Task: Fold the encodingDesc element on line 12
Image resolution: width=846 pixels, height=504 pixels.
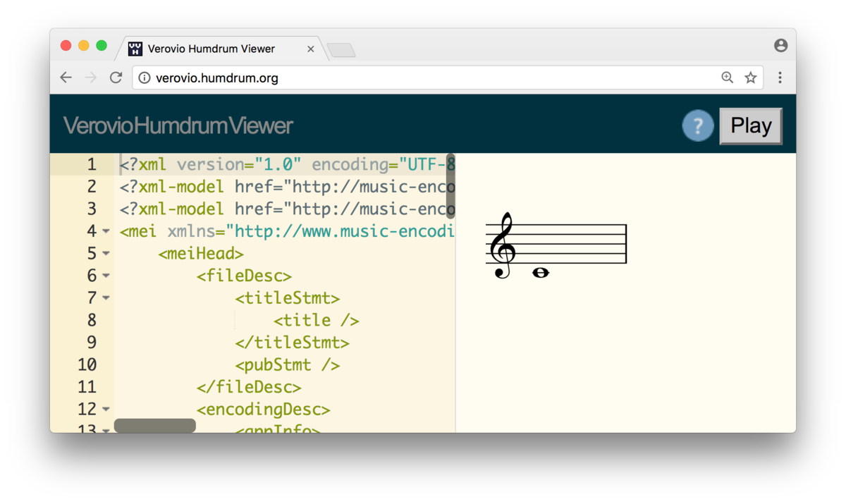Action: click(106, 410)
